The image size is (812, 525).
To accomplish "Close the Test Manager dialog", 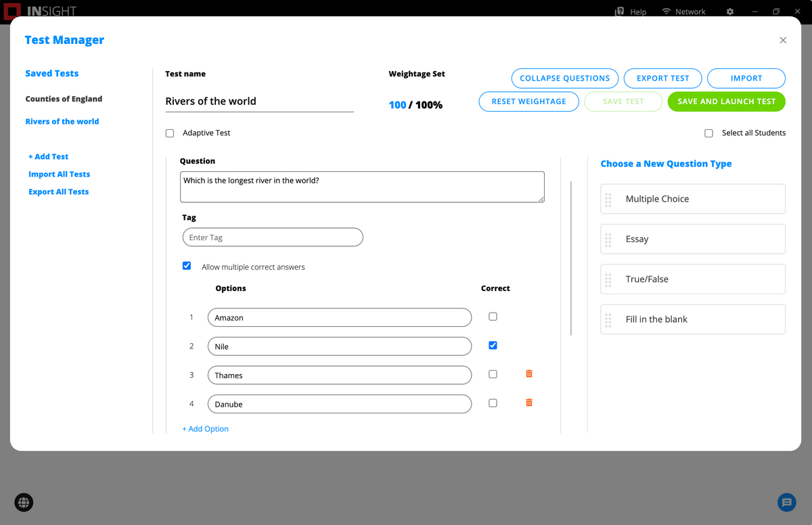I will point(783,40).
